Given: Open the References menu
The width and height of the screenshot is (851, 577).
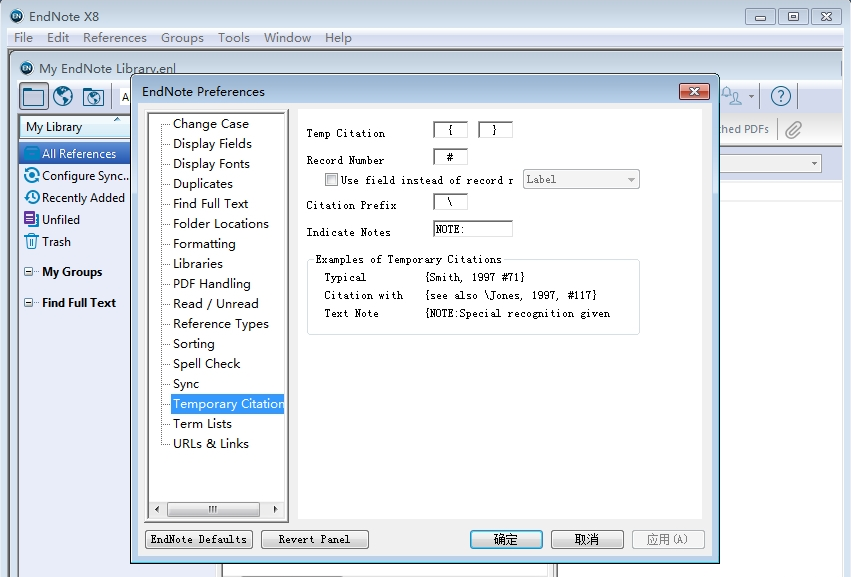Looking at the screenshot, I should point(115,37).
